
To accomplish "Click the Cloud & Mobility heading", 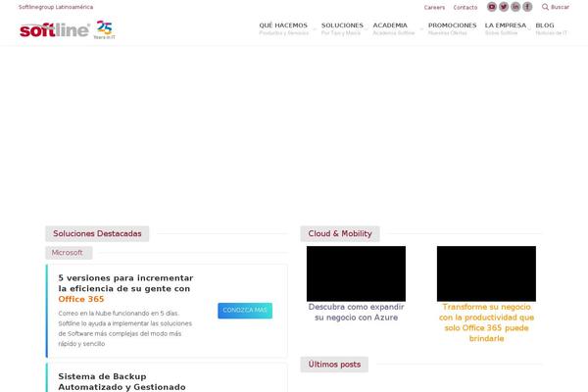I will point(340,233).
